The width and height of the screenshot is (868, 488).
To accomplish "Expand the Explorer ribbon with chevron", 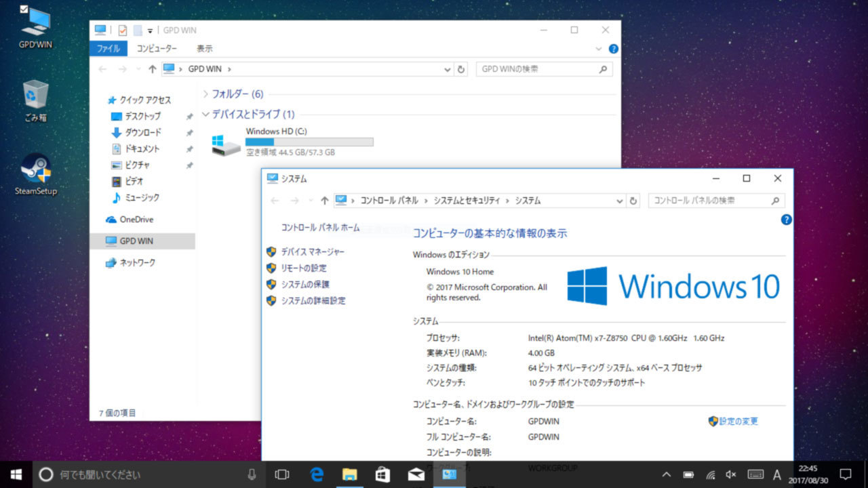I will pyautogui.click(x=599, y=49).
